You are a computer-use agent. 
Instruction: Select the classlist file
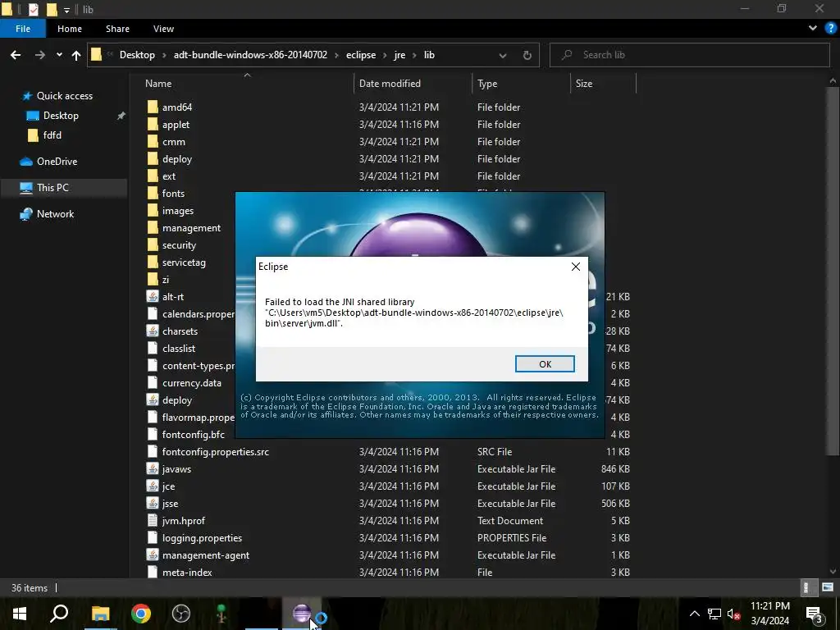[x=178, y=348]
